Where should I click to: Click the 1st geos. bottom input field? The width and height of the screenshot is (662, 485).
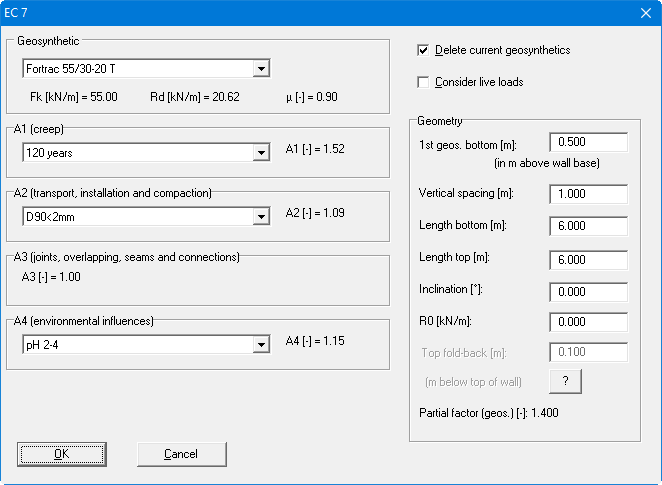tap(588, 143)
